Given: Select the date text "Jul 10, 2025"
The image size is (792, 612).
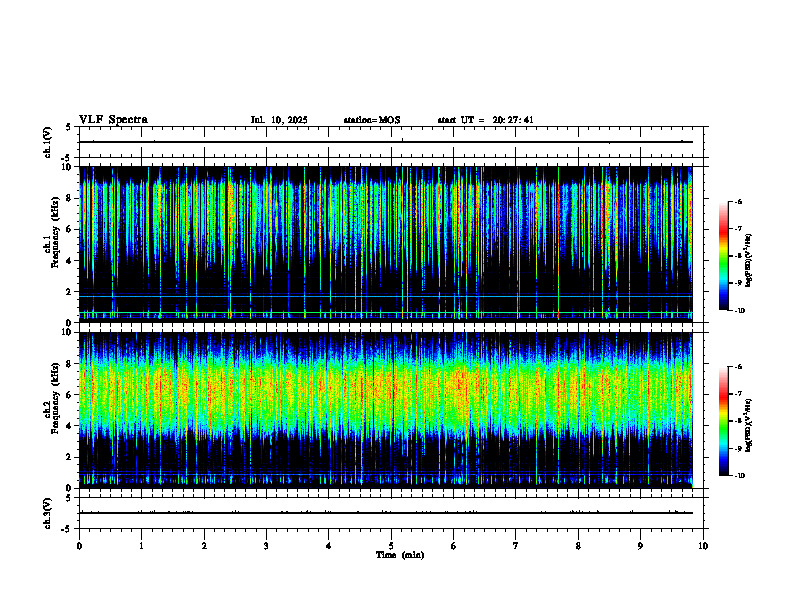Looking at the screenshot, I should click(279, 120).
